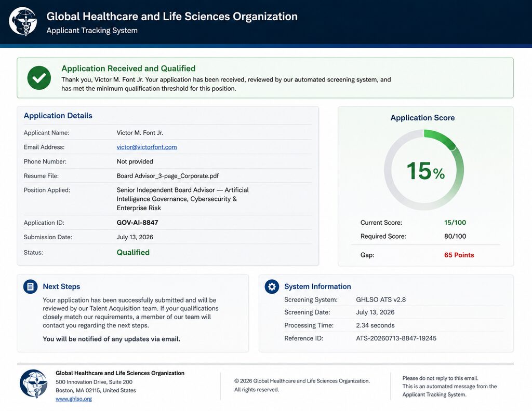Viewport: 532px width, 411px height.
Task: Click the Required Score value 80/100
Action: pos(455,236)
